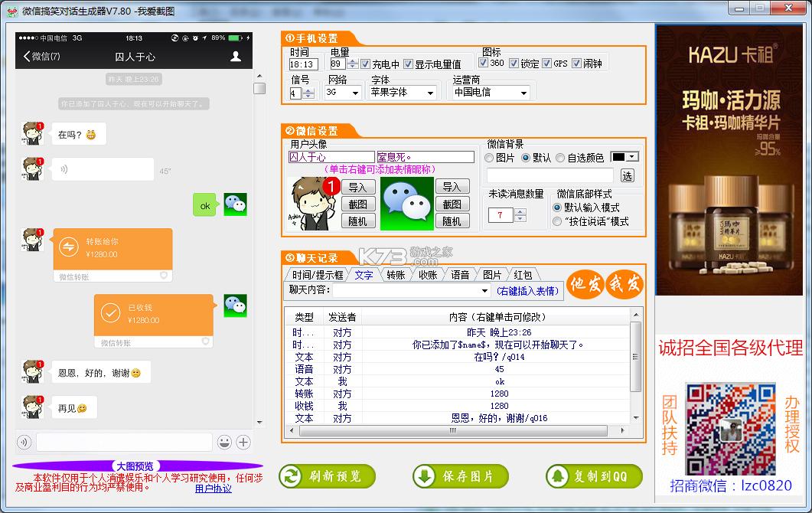Switch to the 文字 tab
Image resolution: width=812 pixels, height=513 pixels.
[x=364, y=275]
